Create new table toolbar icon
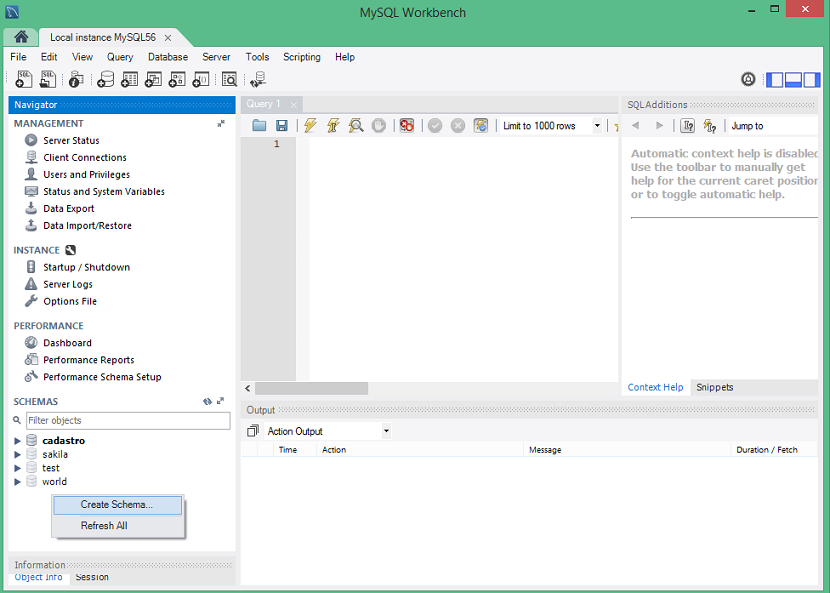Image resolution: width=830 pixels, height=593 pixels. point(129,79)
